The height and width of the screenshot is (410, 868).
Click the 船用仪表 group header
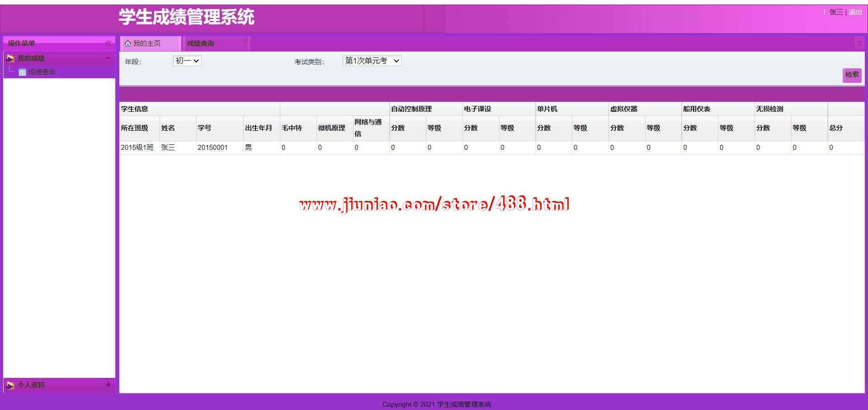tap(718, 109)
